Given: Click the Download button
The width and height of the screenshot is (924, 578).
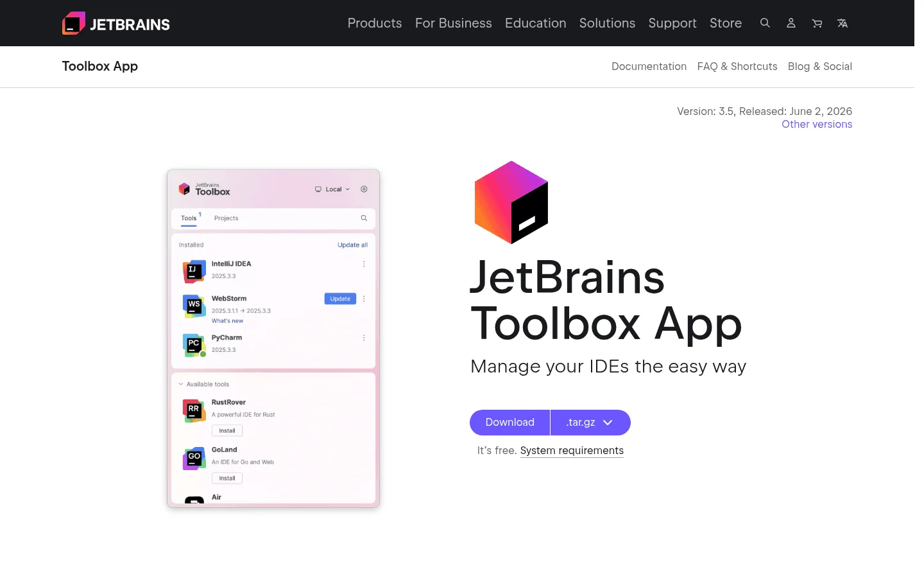Looking at the screenshot, I should (x=510, y=423).
